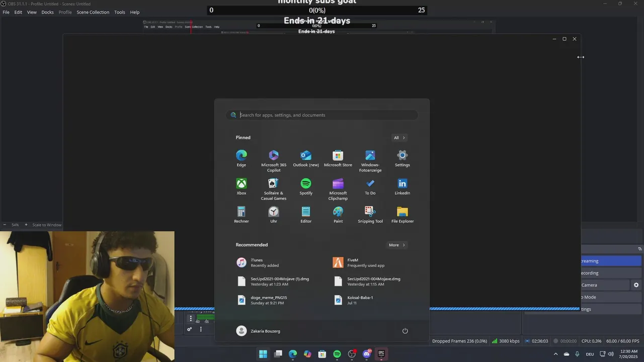Open Edge from pinned apps
This screenshot has width=644, height=362.
click(x=242, y=158)
